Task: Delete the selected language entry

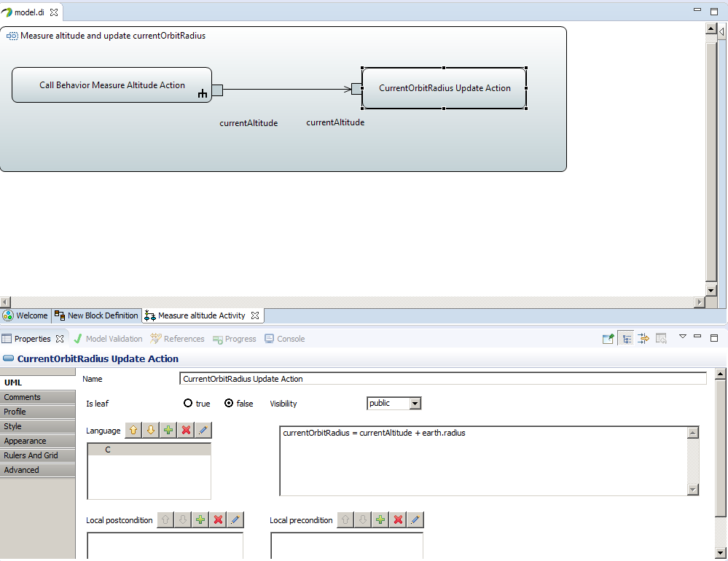Action: (186, 430)
